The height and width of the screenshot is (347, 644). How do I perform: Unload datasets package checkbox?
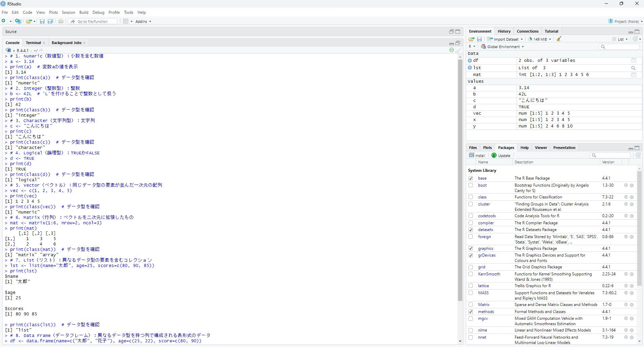[x=471, y=230]
